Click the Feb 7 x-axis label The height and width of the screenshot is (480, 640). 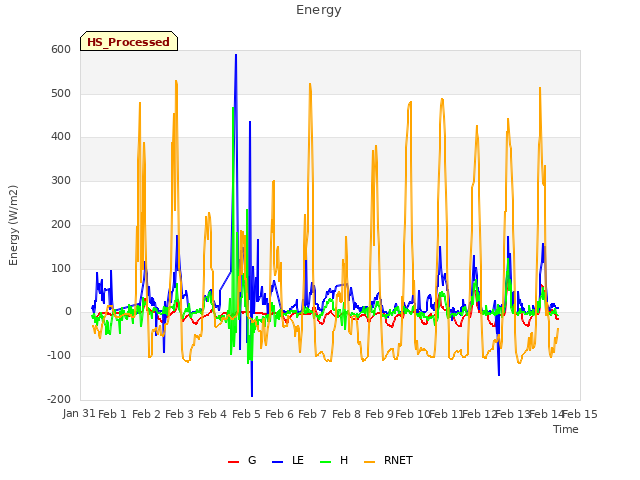(x=312, y=414)
